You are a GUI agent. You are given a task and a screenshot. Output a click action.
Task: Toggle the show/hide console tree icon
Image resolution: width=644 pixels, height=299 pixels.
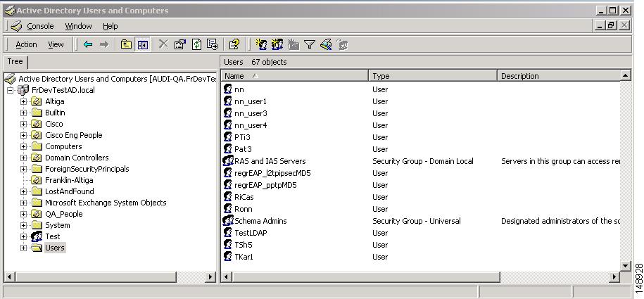coord(142,44)
